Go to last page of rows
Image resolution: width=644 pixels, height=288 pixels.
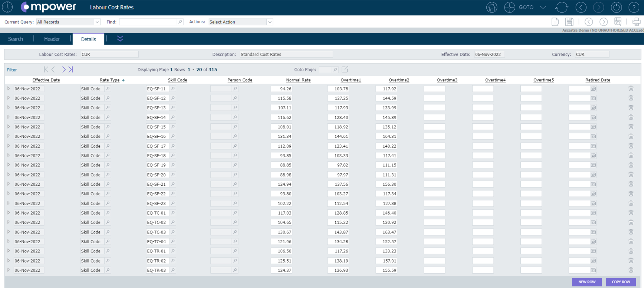pyautogui.click(x=71, y=70)
